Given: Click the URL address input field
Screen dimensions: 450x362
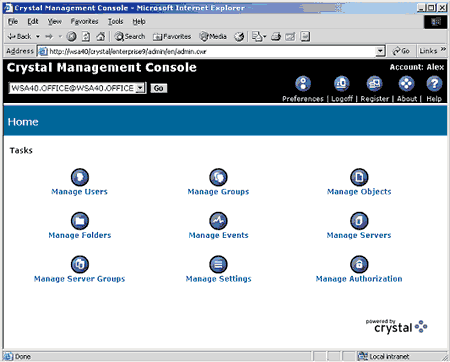Looking at the screenshot, I should 211,51.
